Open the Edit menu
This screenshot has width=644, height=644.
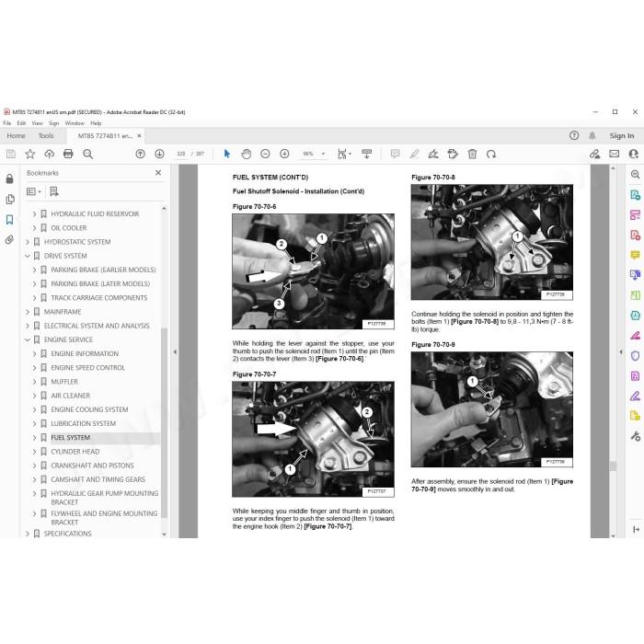click(21, 122)
